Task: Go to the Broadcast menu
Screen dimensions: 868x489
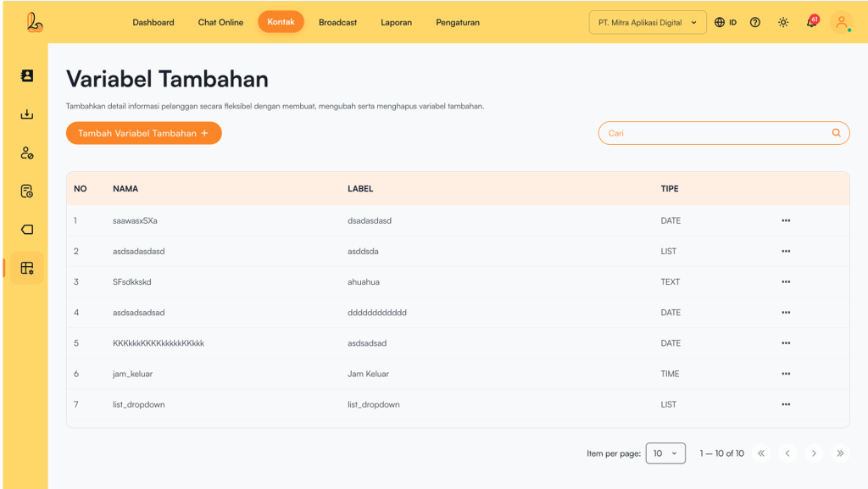Action: 337,23
